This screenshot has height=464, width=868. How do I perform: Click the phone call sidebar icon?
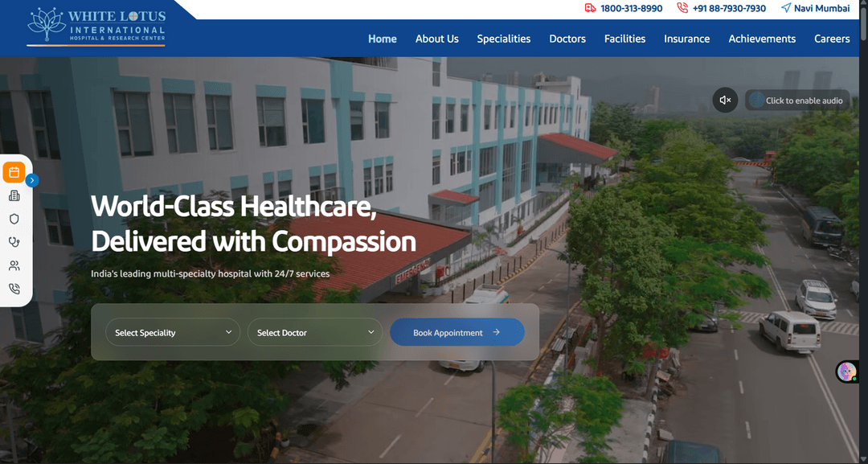14,289
